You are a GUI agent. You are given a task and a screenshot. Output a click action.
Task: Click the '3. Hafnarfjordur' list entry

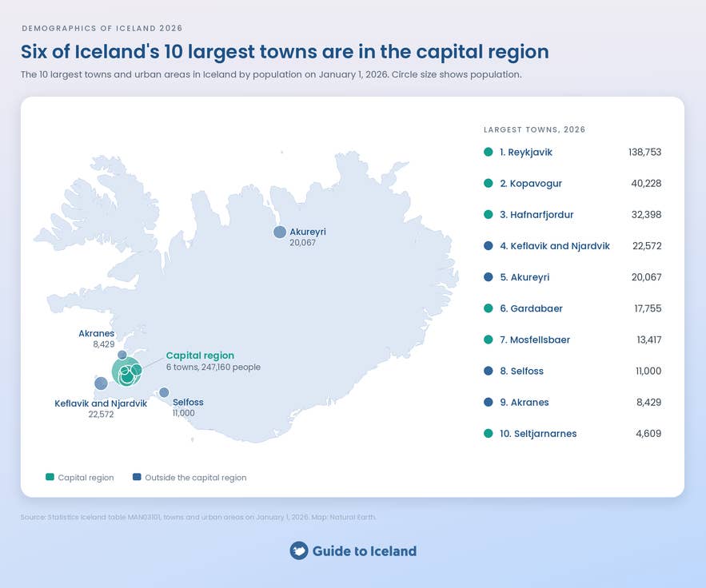(536, 215)
